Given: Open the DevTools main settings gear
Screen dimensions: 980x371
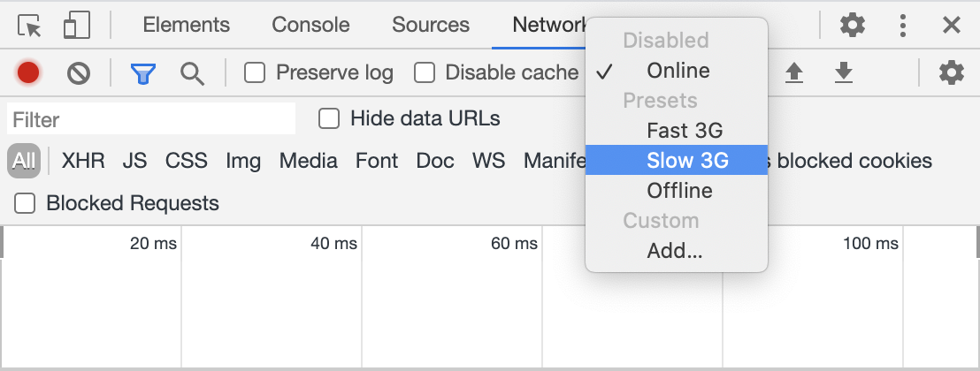Looking at the screenshot, I should click(x=852, y=25).
